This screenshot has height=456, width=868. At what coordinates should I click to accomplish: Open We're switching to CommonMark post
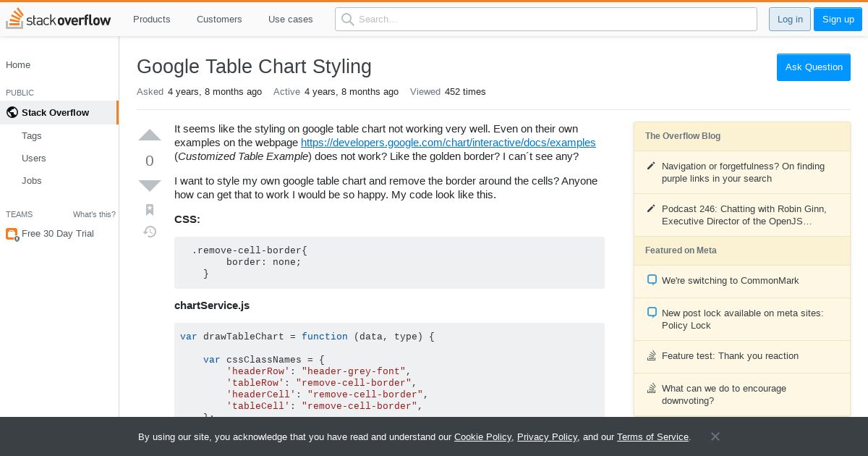click(x=731, y=280)
